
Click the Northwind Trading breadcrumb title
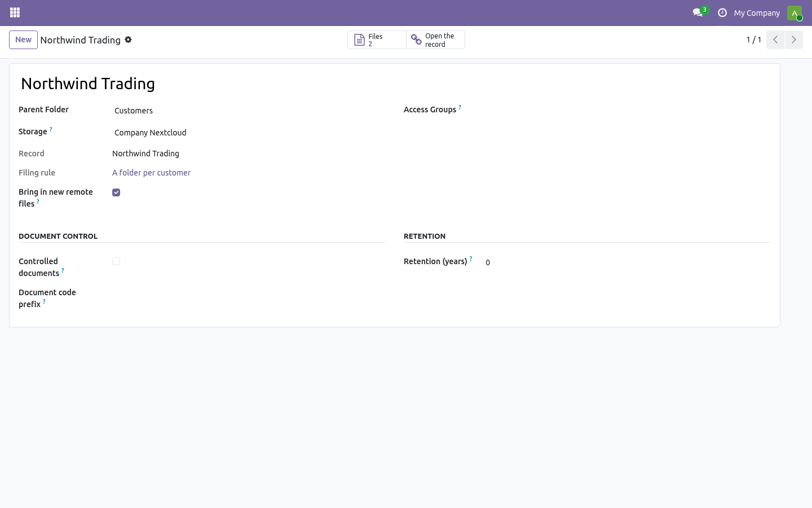point(80,40)
